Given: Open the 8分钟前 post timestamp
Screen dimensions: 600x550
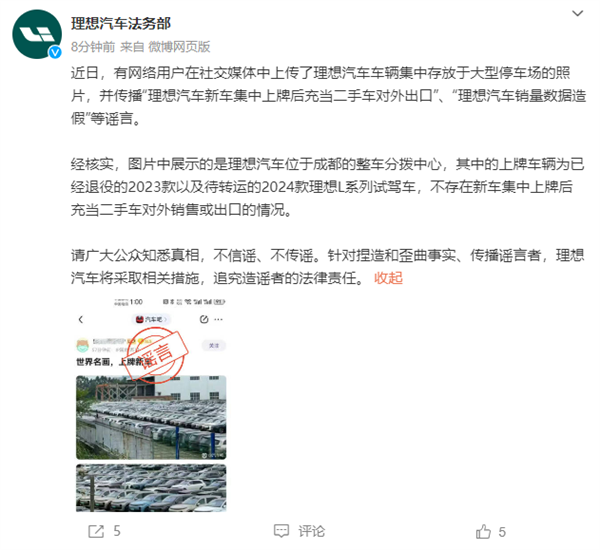Looking at the screenshot, I should click(x=93, y=47).
